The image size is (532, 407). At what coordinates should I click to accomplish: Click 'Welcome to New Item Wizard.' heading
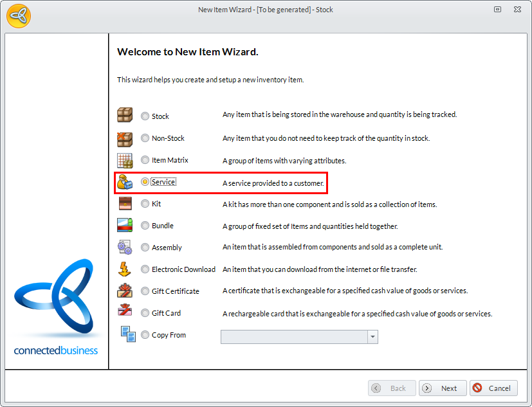(x=188, y=52)
